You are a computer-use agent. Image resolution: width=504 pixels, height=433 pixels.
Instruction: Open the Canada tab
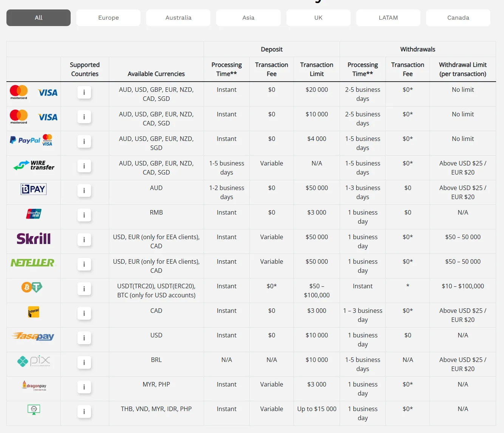(x=458, y=18)
